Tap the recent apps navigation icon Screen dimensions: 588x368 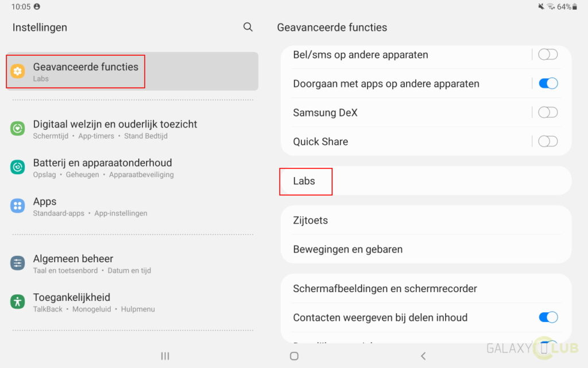pos(165,356)
